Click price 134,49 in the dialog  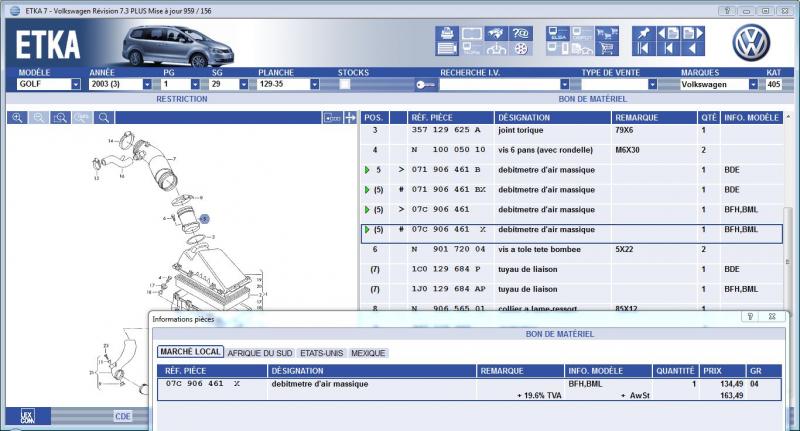tap(731, 384)
